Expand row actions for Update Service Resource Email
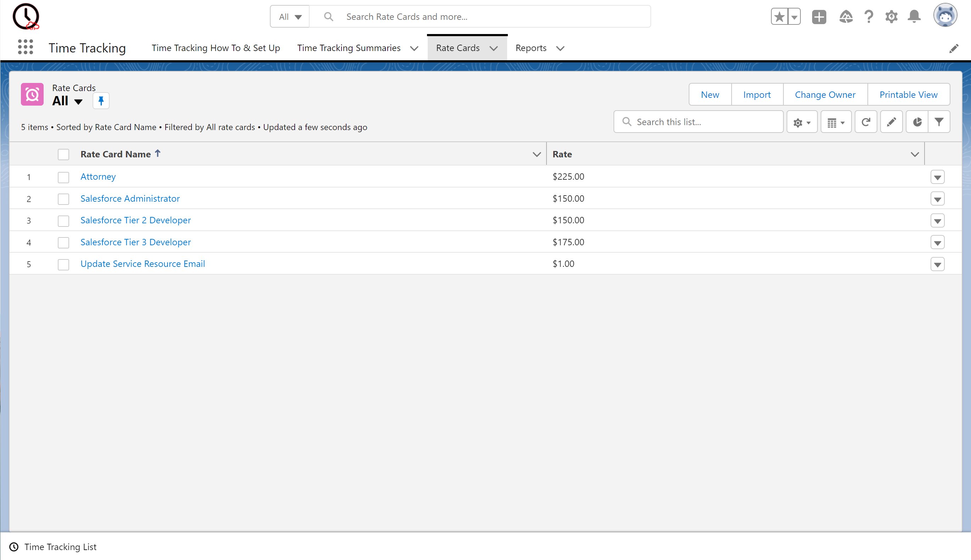The image size is (971, 560). coord(938,265)
